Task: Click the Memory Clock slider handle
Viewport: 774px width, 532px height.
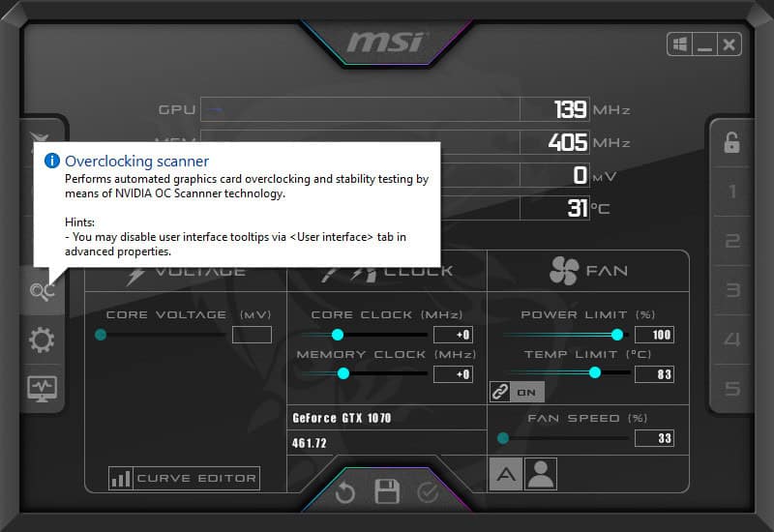Action: (343, 373)
